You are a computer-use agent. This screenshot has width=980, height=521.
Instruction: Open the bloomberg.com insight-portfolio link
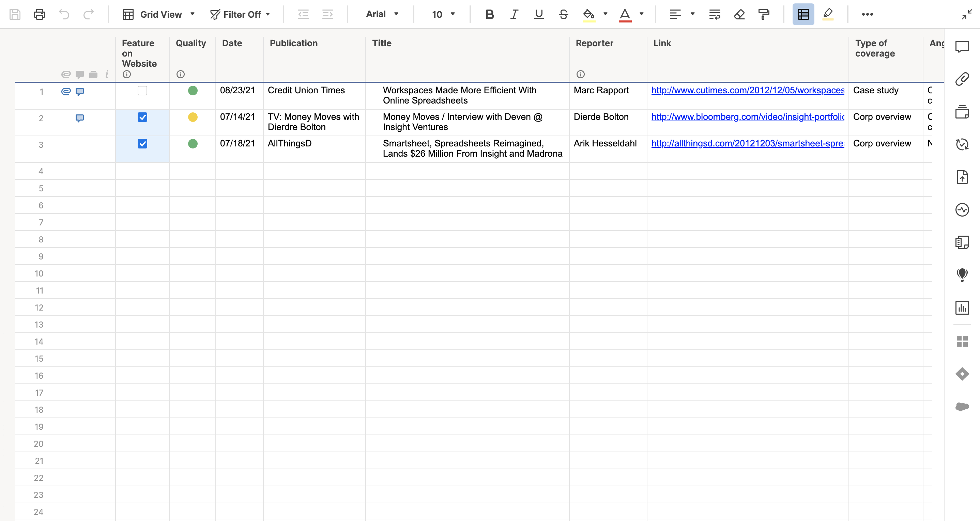tap(748, 117)
